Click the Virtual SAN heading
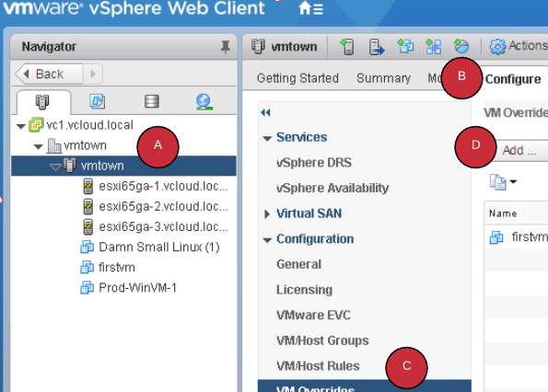 tap(309, 213)
